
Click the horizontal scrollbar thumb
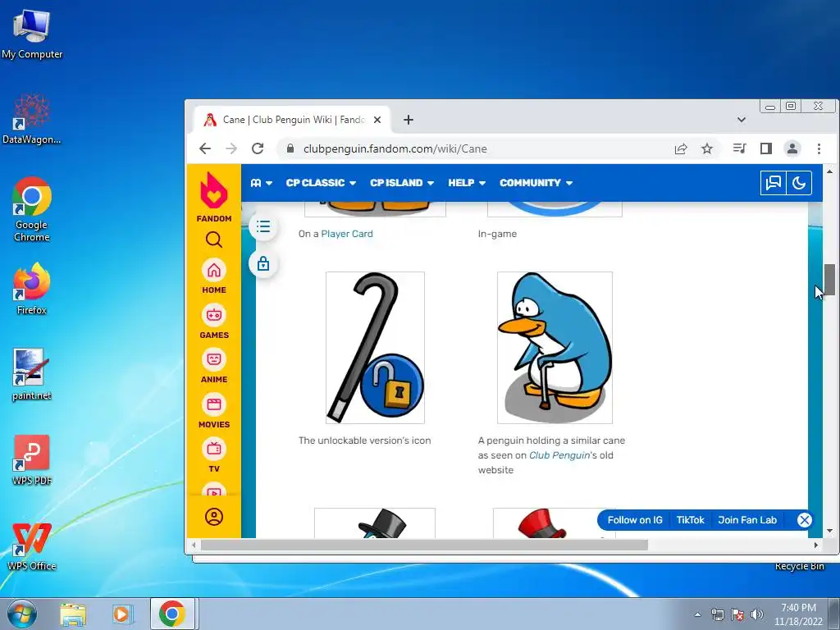424,545
